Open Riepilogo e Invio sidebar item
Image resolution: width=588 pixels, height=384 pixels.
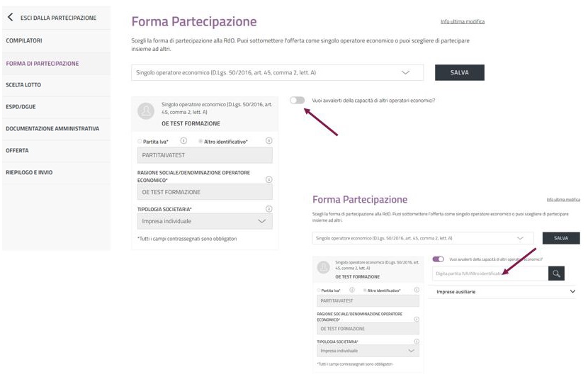coord(29,172)
